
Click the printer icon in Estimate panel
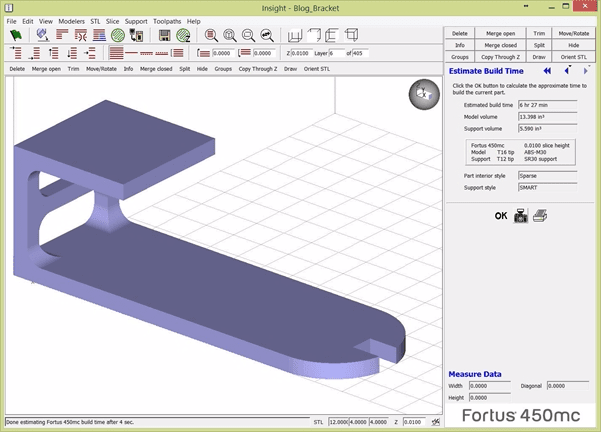[x=539, y=215]
